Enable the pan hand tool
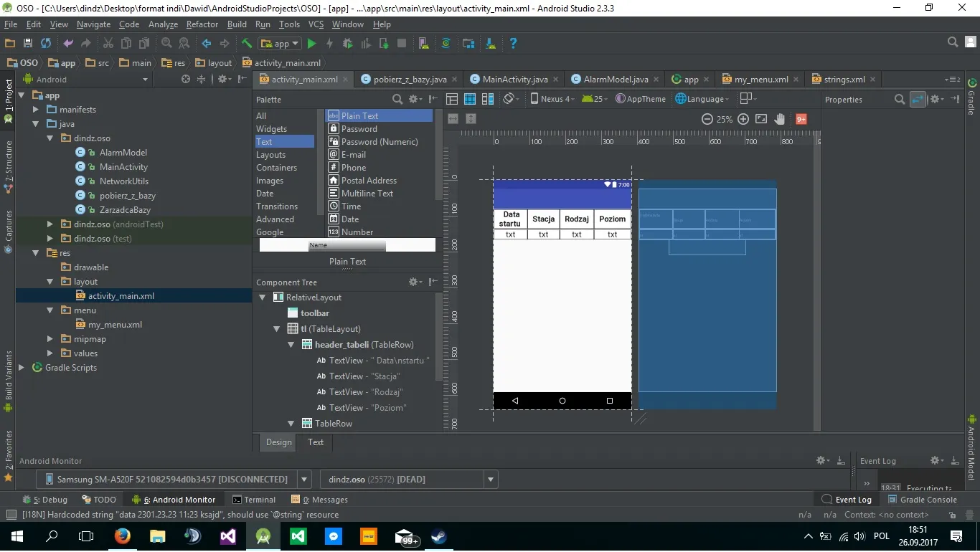The width and height of the screenshot is (980, 552). (780, 120)
